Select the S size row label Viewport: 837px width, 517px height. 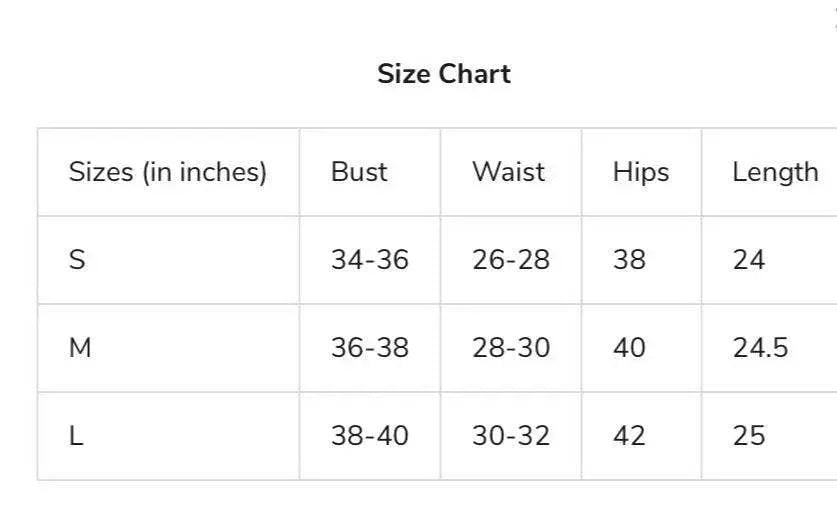(x=77, y=260)
